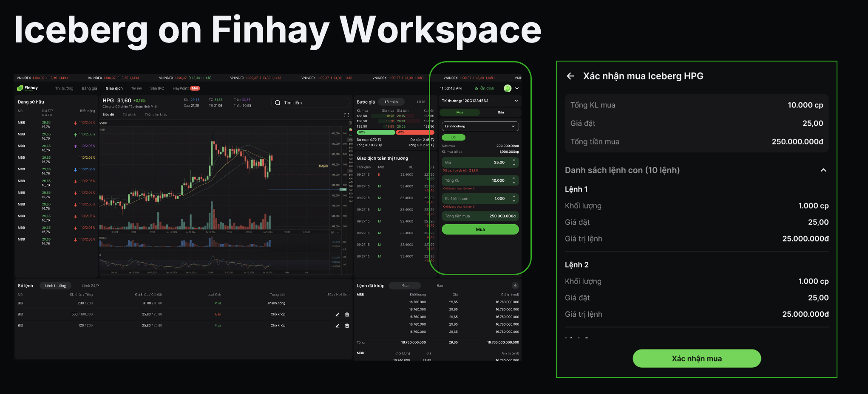Go back from Xác nhận mua Iceberg HPG
The width and height of the screenshot is (868, 394).
570,76
